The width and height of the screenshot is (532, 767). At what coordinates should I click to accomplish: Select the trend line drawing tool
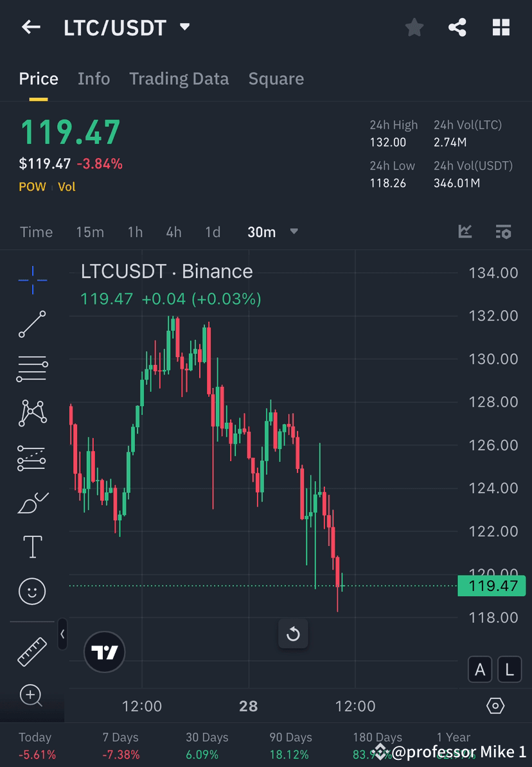[x=32, y=324]
